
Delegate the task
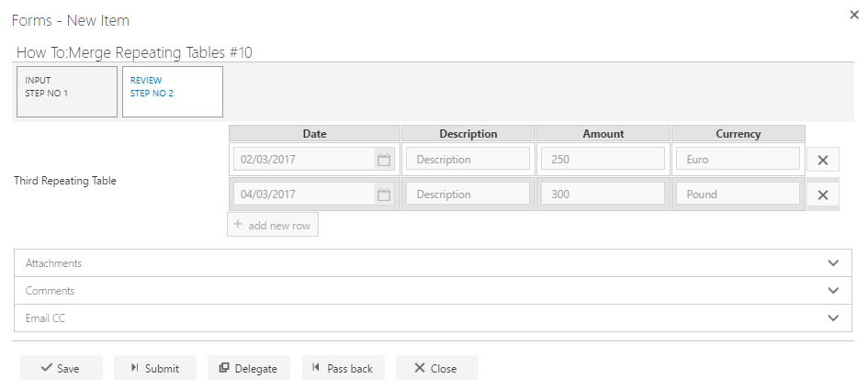click(249, 368)
